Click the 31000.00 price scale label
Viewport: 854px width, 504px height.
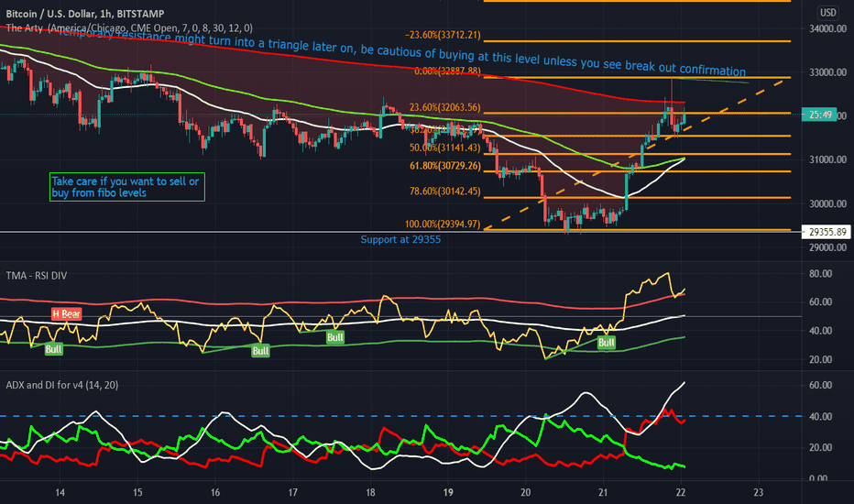point(827,159)
